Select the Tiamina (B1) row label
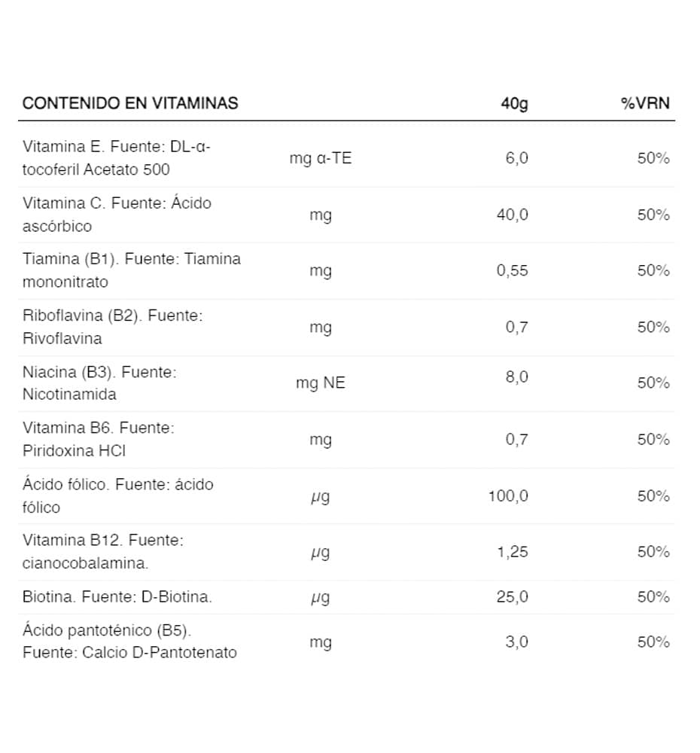 point(132,270)
